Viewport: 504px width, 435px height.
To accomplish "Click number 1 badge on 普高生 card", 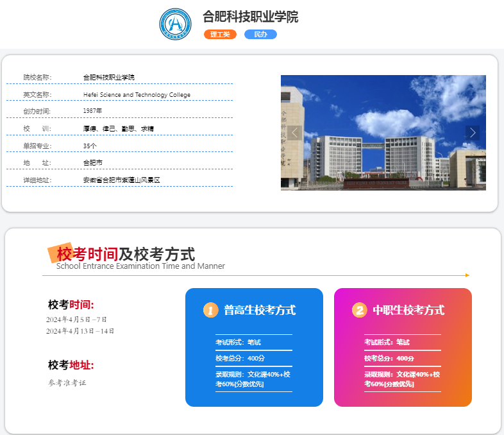I will pos(210,311).
